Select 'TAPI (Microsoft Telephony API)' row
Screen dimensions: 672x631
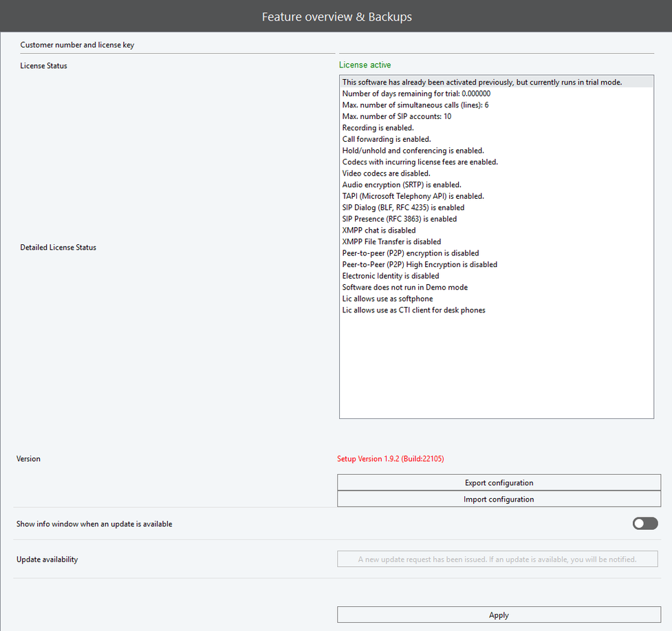pos(497,196)
